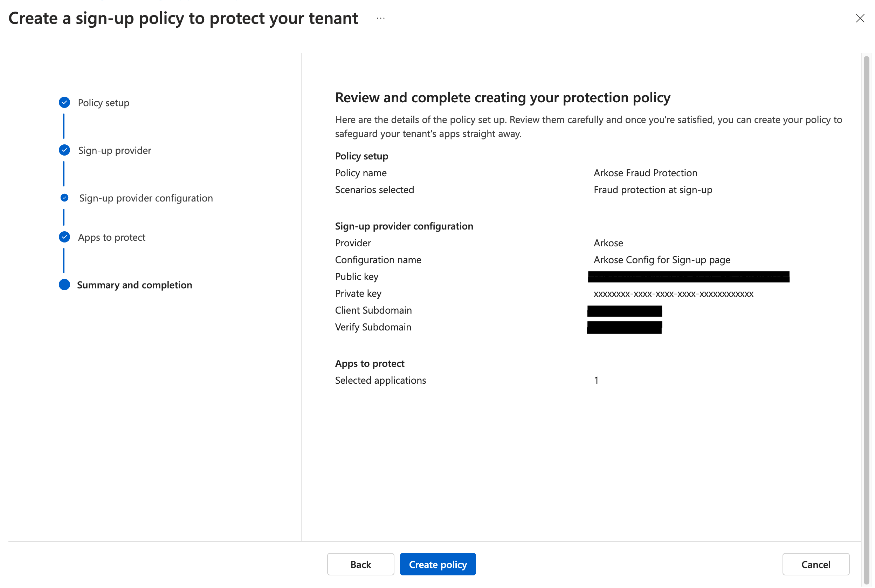Cancel the policy creation
The width and height of the screenshot is (875, 588).
tap(815, 564)
